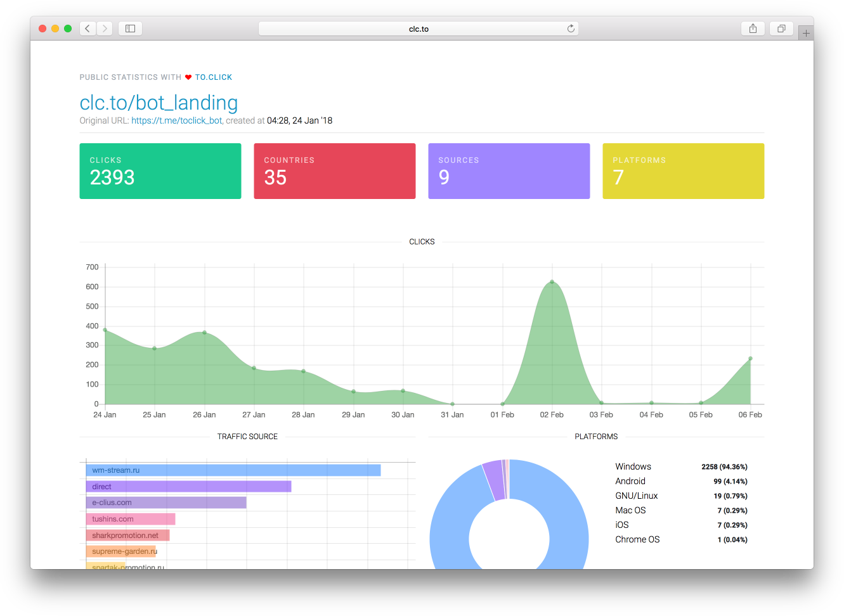Click the tushins.com traffic bar
Viewport: 844px width, 616px height.
[x=131, y=519]
